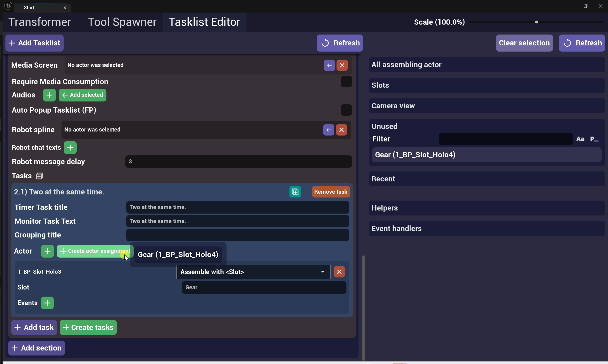Open the Tool Spawner tab

(122, 22)
